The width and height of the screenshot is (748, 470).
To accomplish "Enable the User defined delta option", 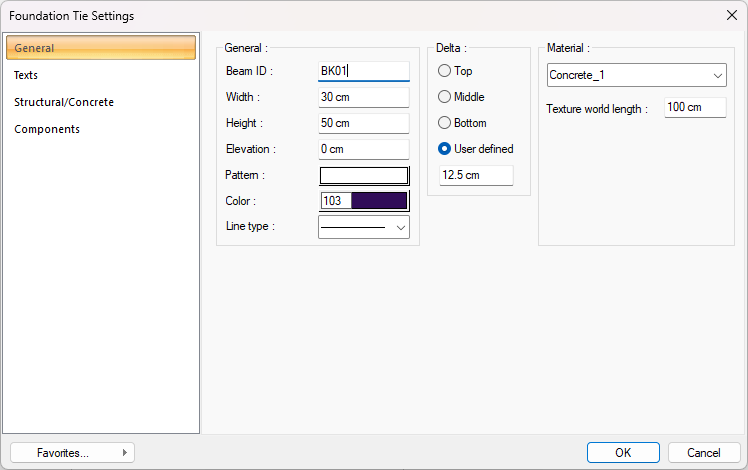I will tap(445, 150).
